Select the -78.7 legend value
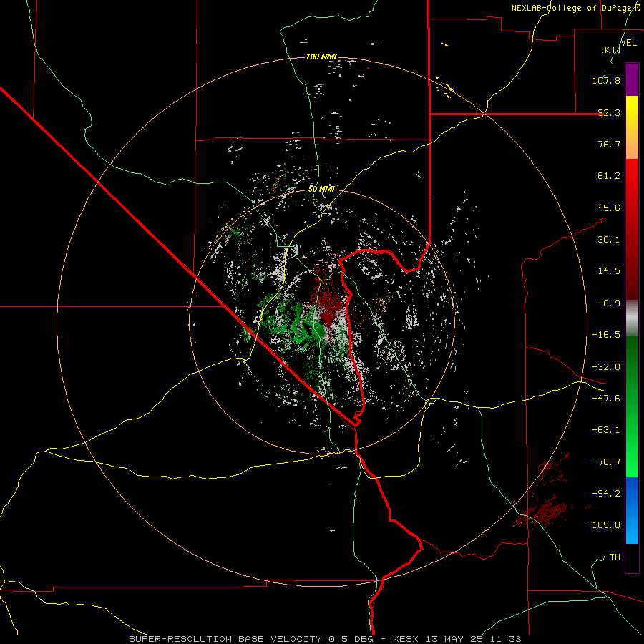 [606, 462]
